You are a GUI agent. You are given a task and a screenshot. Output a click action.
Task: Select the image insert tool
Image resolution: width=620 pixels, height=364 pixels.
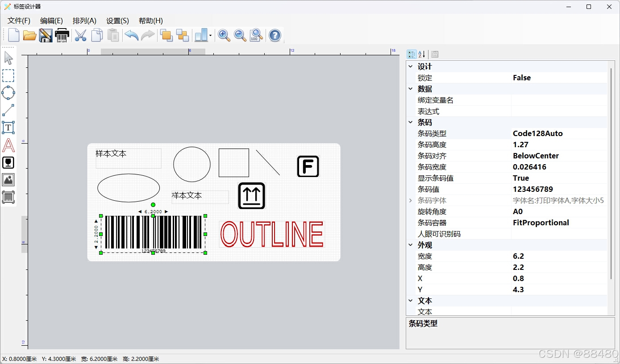pyautogui.click(x=8, y=180)
